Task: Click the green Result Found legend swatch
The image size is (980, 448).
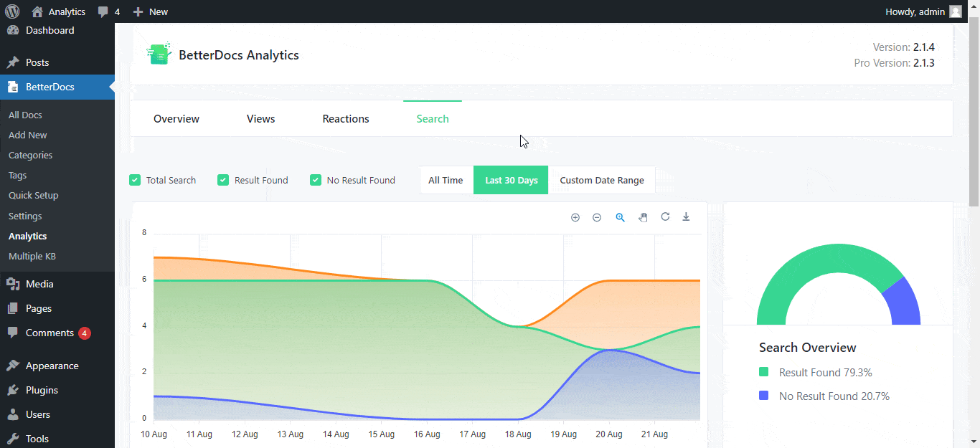Action: [x=764, y=372]
